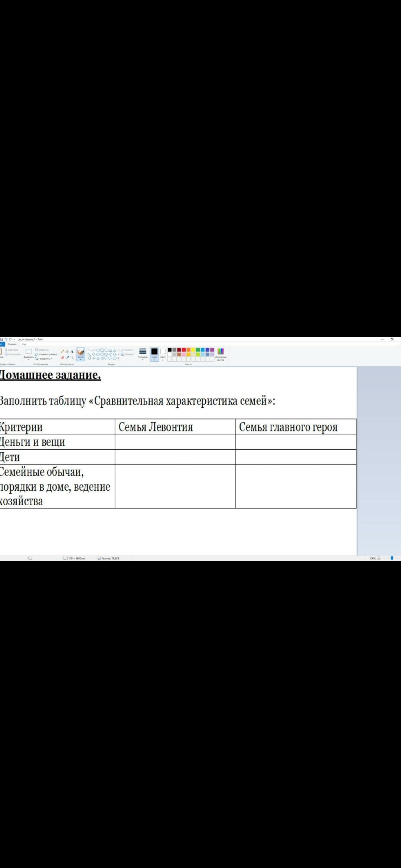
Task: Pick the triangle shape in the shapes gallery
Action: [x=115, y=350]
